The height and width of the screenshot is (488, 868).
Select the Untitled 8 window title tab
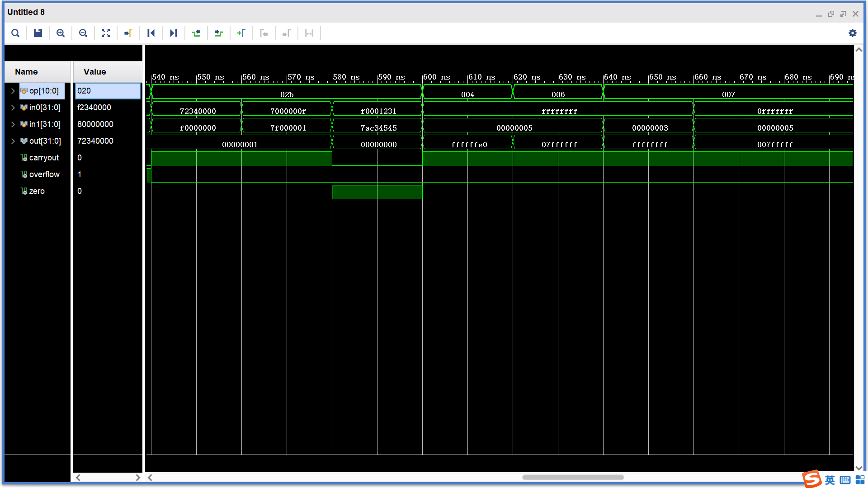click(26, 12)
